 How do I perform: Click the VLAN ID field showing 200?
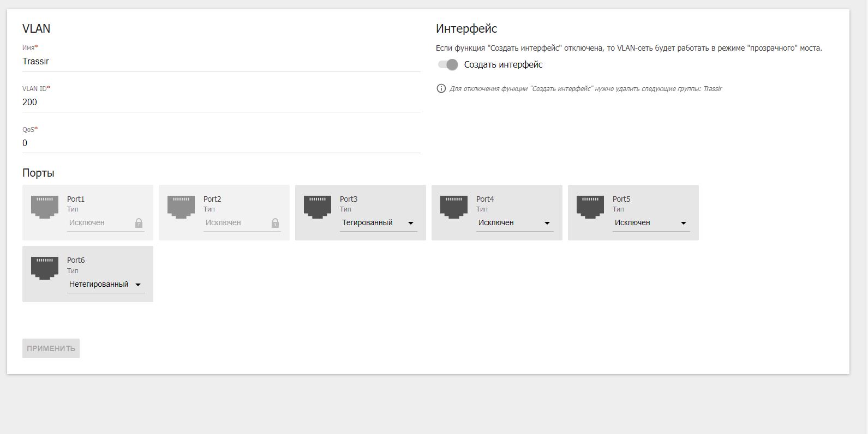pyautogui.click(x=221, y=103)
